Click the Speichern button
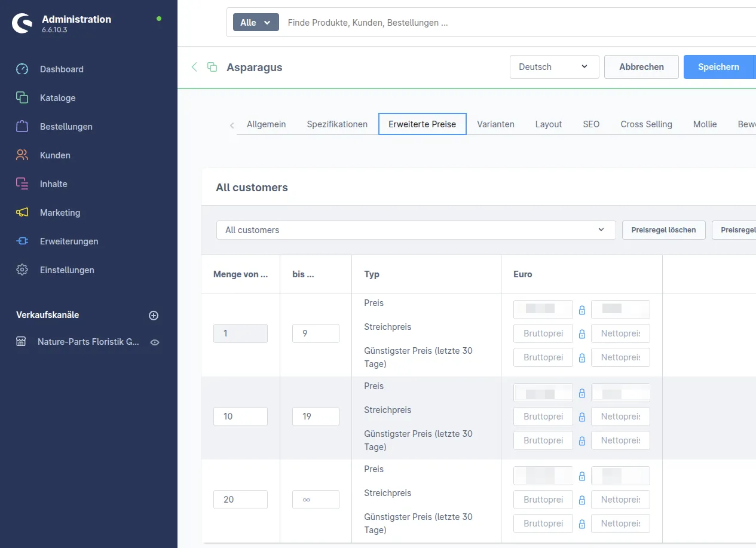The height and width of the screenshot is (548, 756). [x=719, y=67]
